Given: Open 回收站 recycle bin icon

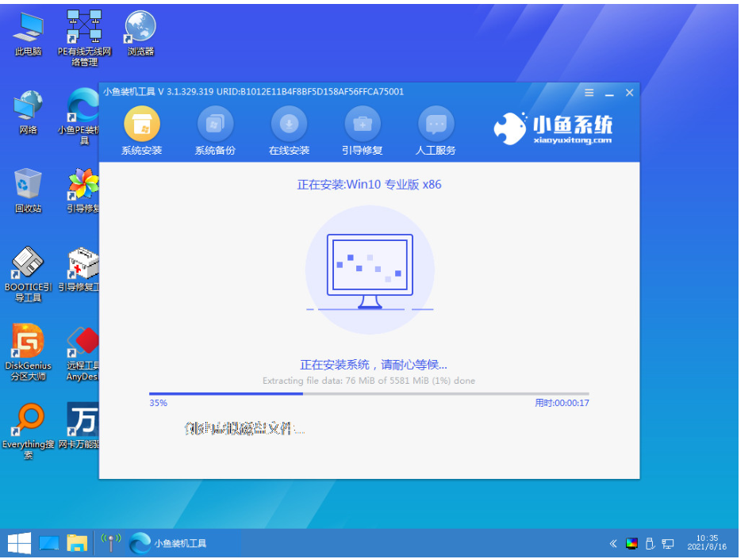Looking at the screenshot, I should tap(28, 191).
